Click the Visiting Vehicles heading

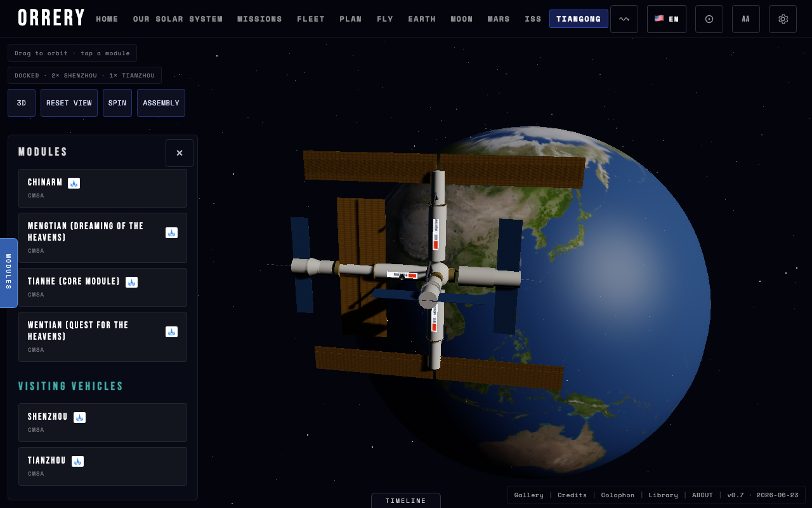[71, 386]
